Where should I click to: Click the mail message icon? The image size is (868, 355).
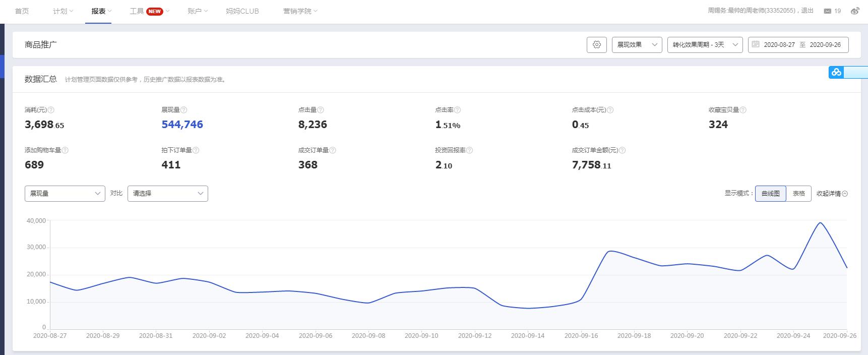click(x=827, y=11)
